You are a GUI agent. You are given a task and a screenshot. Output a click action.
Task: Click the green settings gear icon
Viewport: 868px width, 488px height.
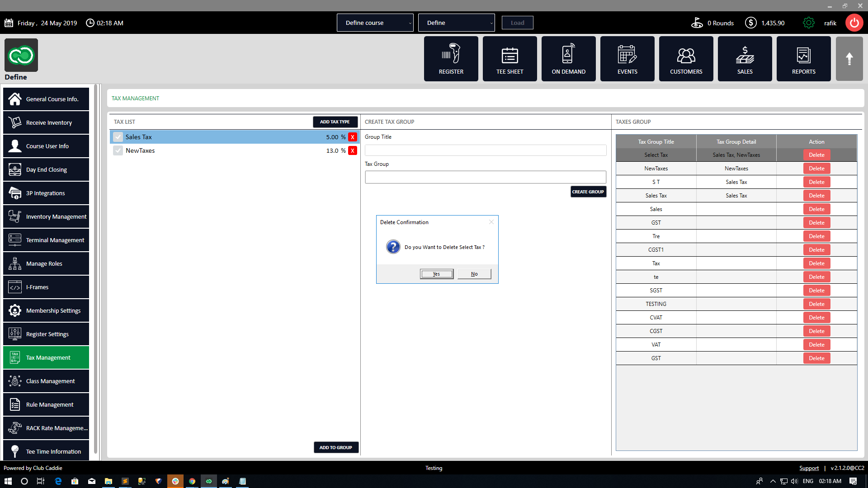pos(808,23)
